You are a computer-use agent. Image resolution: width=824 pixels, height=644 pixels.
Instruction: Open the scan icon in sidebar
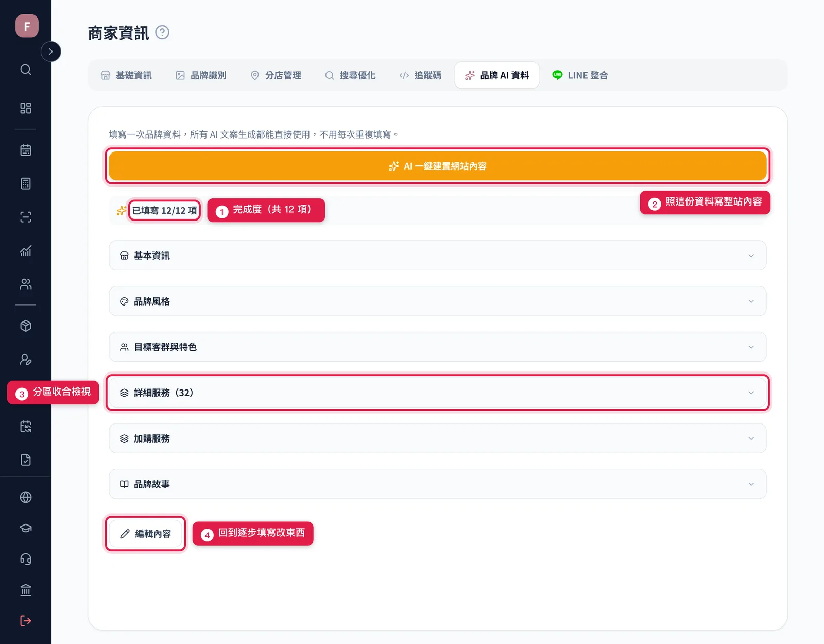(x=26, y=217)
